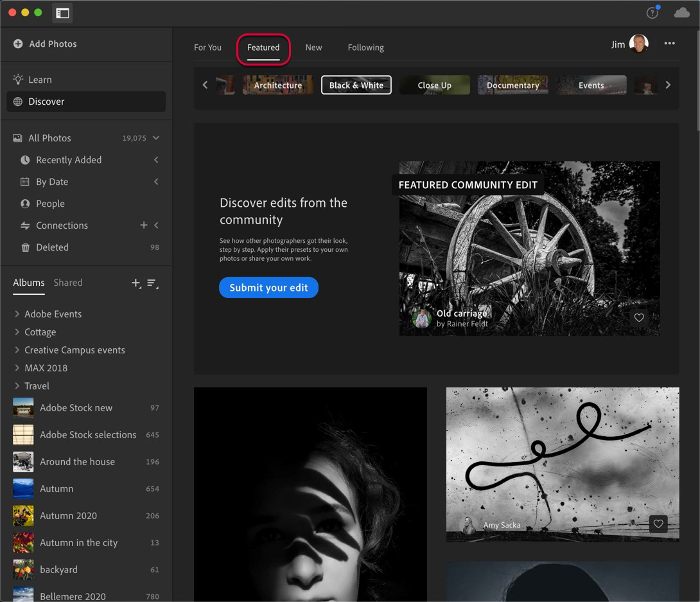Expand the Cottage folder
Image resolution: width=700 pixels, height=602 pixels.
(x=17, y=332)
